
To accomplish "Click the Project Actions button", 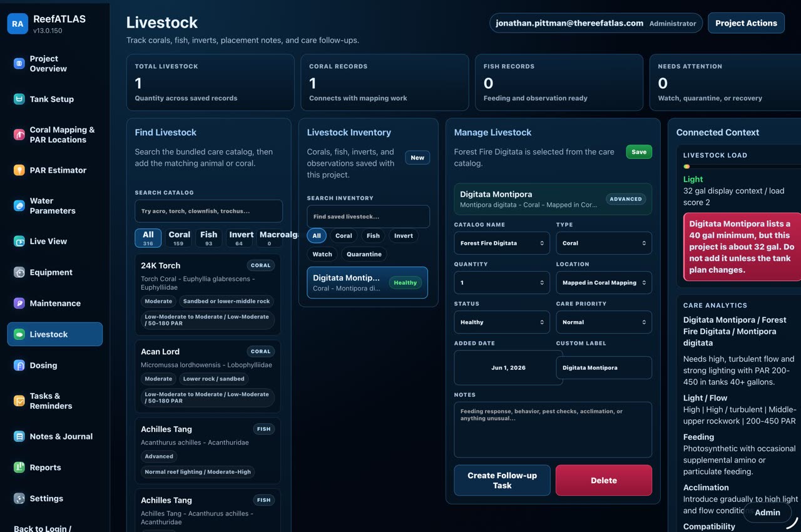I will (x=746, y=23).
